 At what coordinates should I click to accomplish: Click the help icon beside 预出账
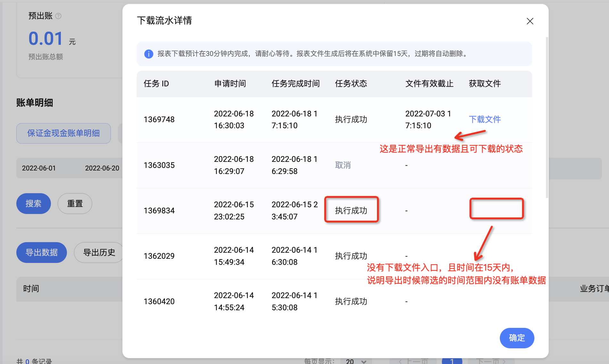click(x=58, y=16)
